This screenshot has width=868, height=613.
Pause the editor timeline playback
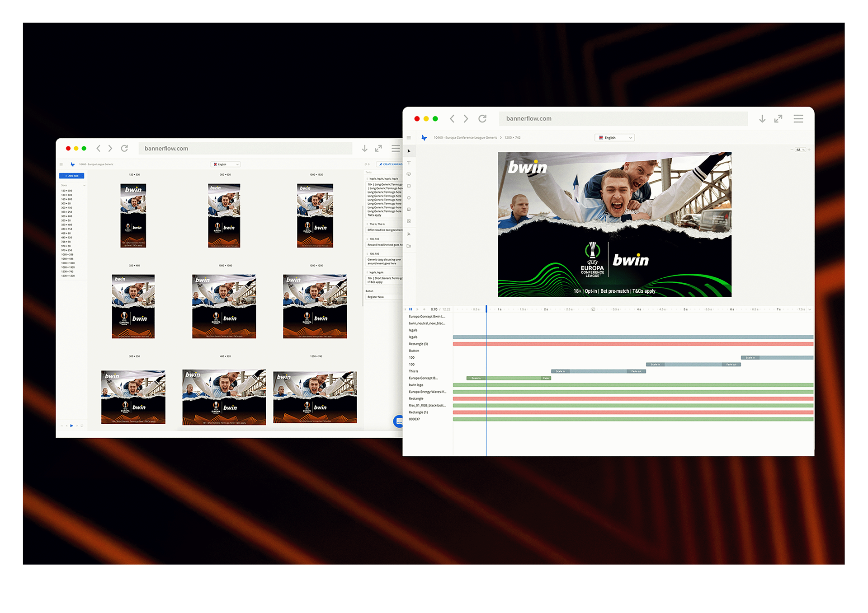pyautogui.click(x=410, y=309)
